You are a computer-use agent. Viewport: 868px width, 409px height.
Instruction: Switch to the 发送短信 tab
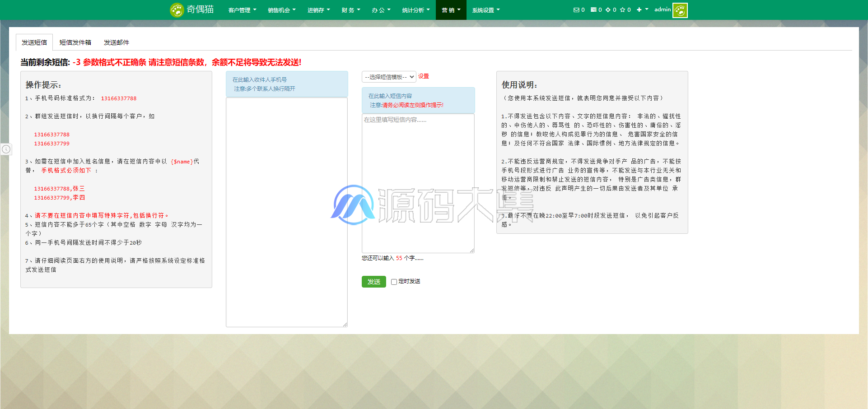coord(34,42)
